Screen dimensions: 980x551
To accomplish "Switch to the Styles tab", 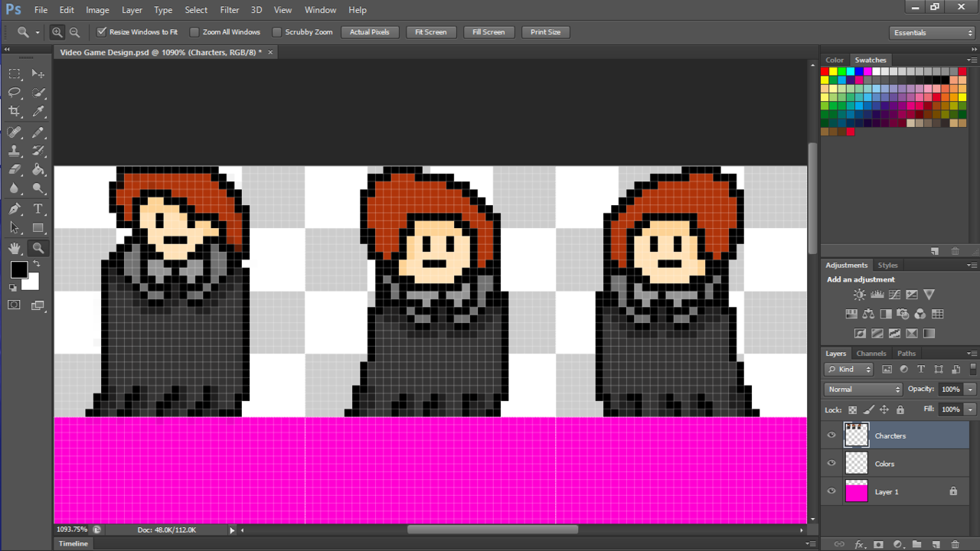I will [x=887, y=266].
